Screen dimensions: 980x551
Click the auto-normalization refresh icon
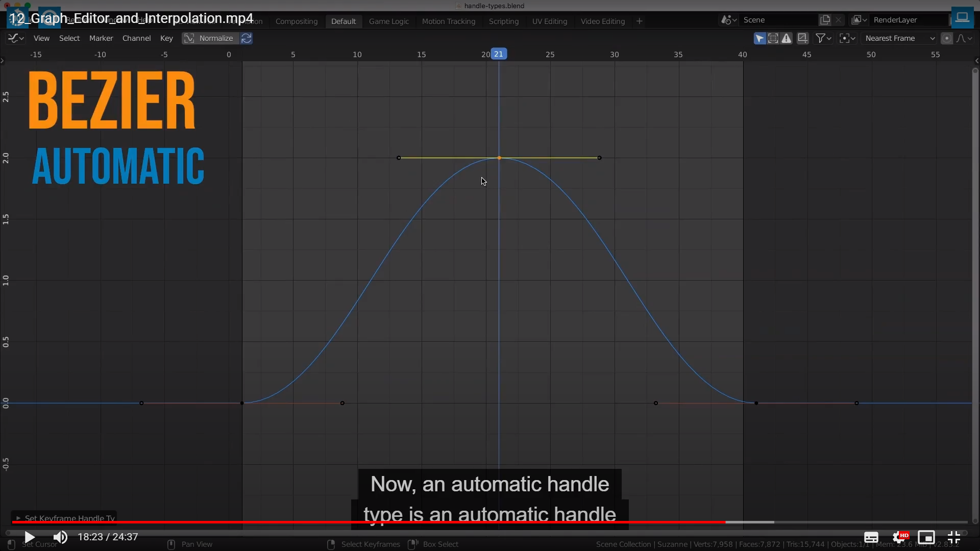coord(247,38)
